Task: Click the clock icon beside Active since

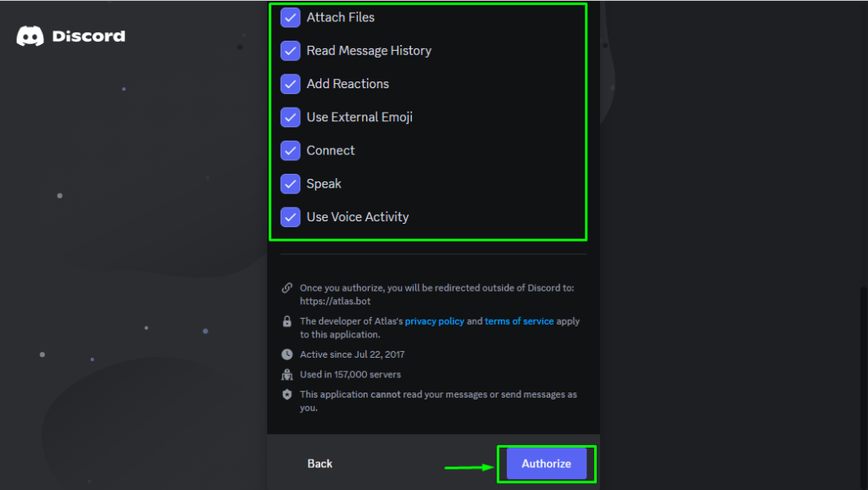Action: point(287,354)
